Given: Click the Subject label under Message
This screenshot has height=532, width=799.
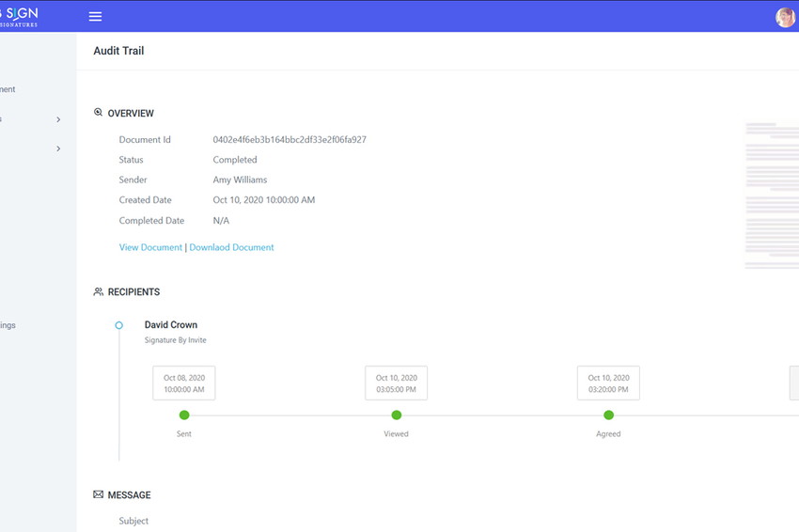Looking at the screenshot, I should (133, 521).
